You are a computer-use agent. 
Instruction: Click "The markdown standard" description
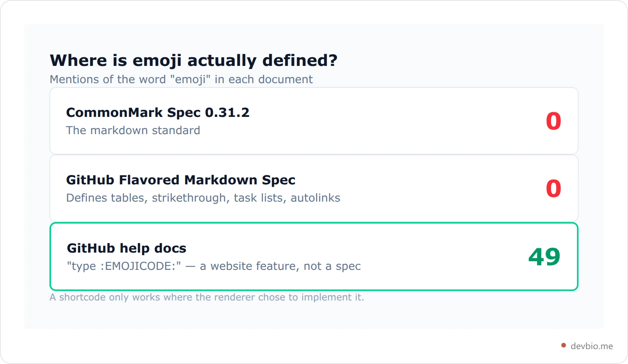click(133, 130)
